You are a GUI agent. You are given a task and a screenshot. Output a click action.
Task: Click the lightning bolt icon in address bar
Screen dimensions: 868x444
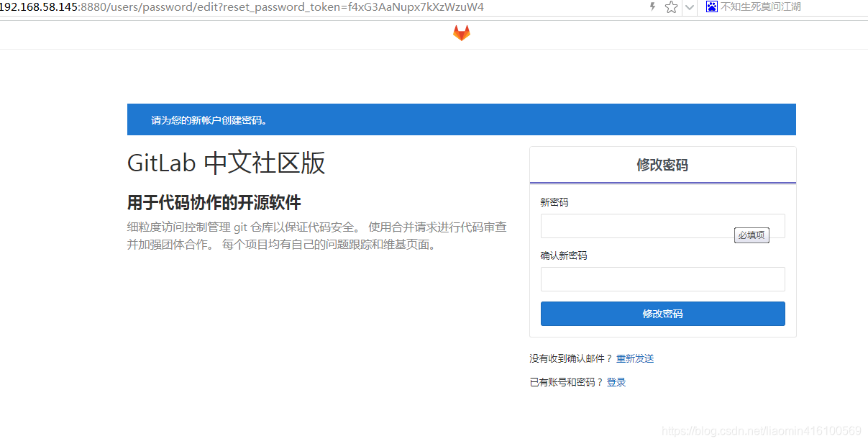click(x=653, y=6)
